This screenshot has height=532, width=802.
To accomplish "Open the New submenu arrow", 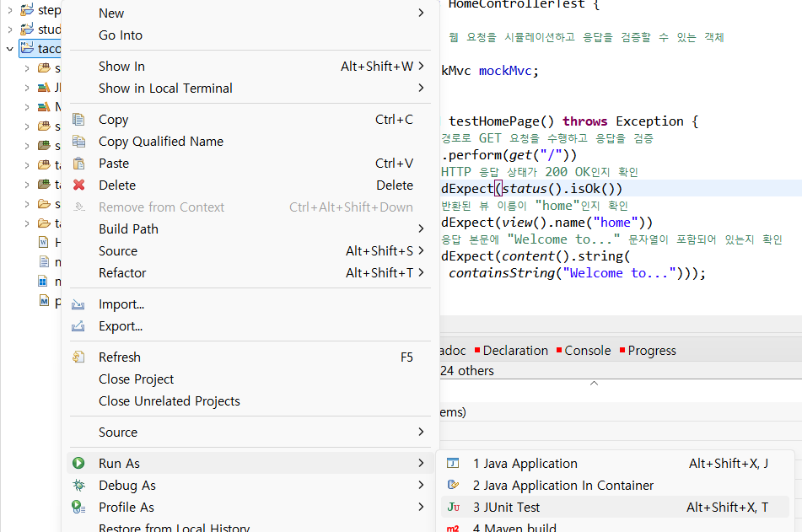I will (421, 13).
